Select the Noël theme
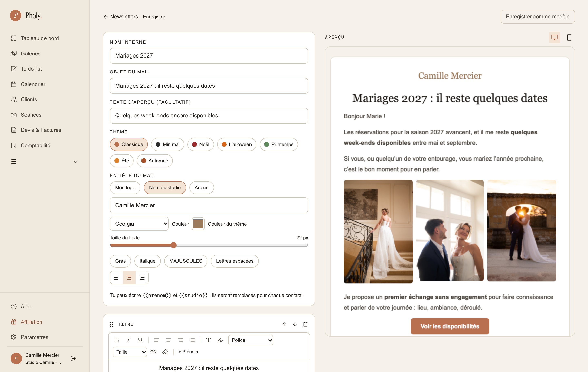Image resolution: width=588 pixels, height=372 pixels. tap(200, 144)
